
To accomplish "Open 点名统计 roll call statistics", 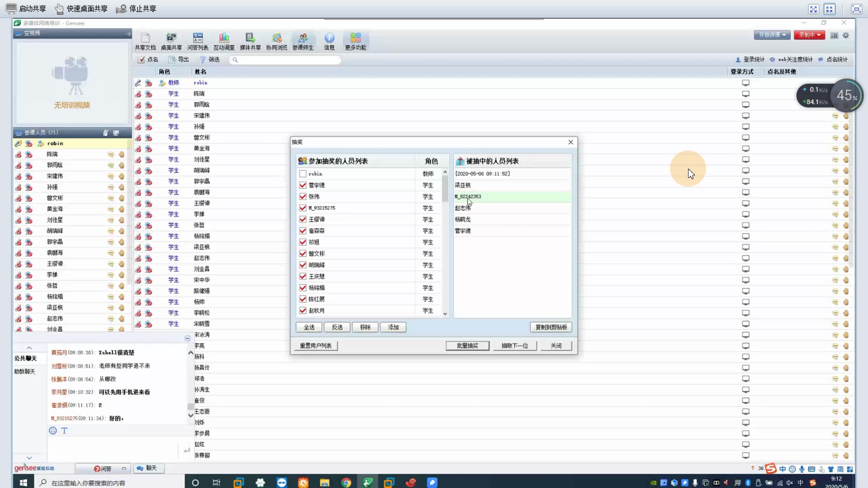I will coord(833,59).
